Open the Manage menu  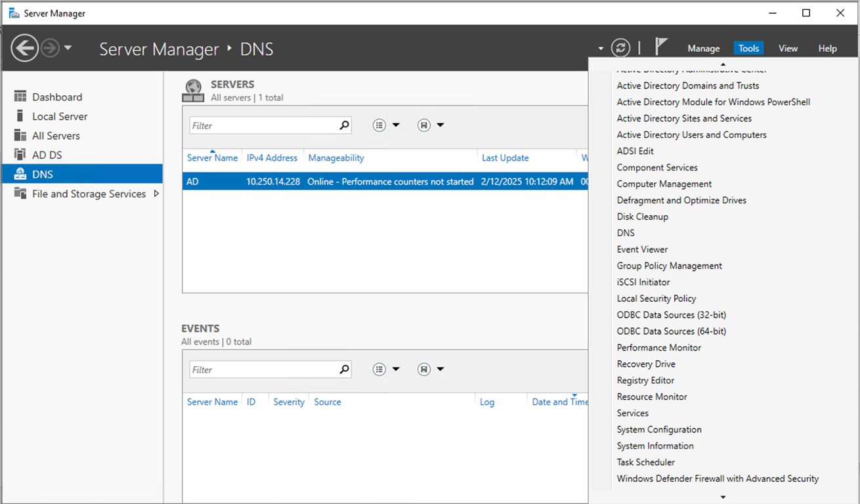[x=704, y=48]
